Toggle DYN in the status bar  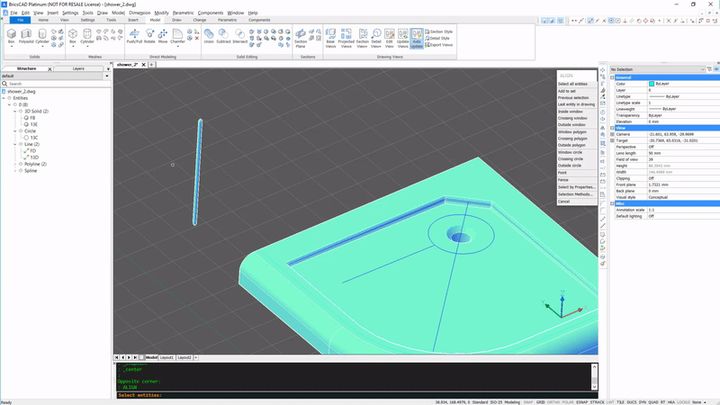pos(642,402)
